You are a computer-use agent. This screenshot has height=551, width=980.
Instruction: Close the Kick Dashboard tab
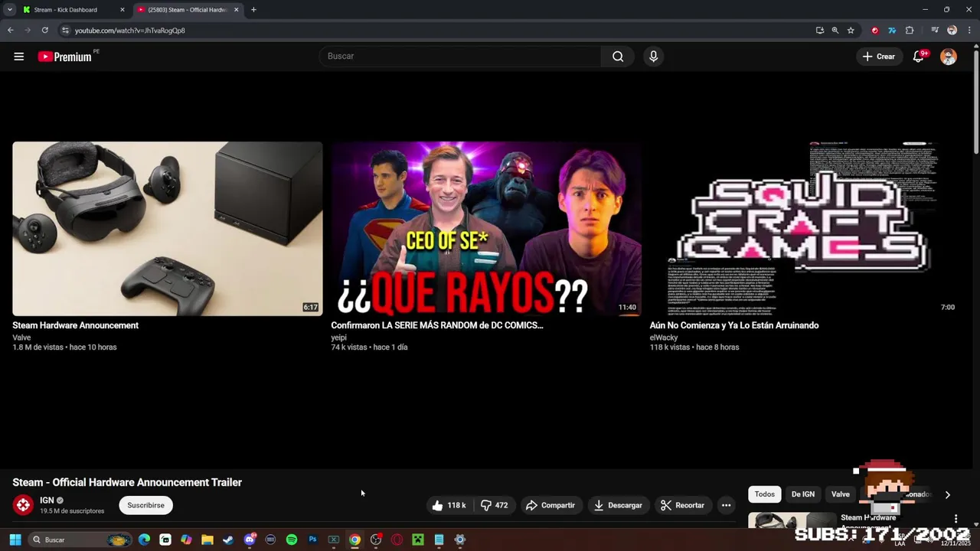click(122, 10)
